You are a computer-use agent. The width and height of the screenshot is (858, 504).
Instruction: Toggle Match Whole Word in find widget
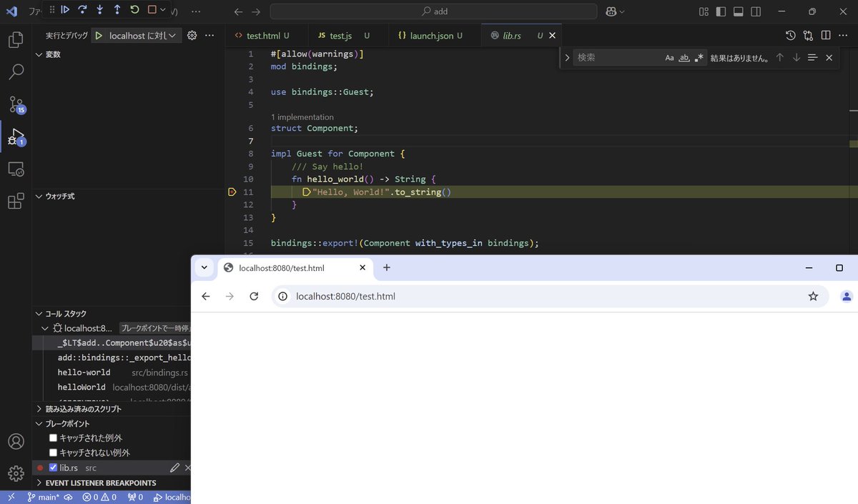click(x=684, y=58)
